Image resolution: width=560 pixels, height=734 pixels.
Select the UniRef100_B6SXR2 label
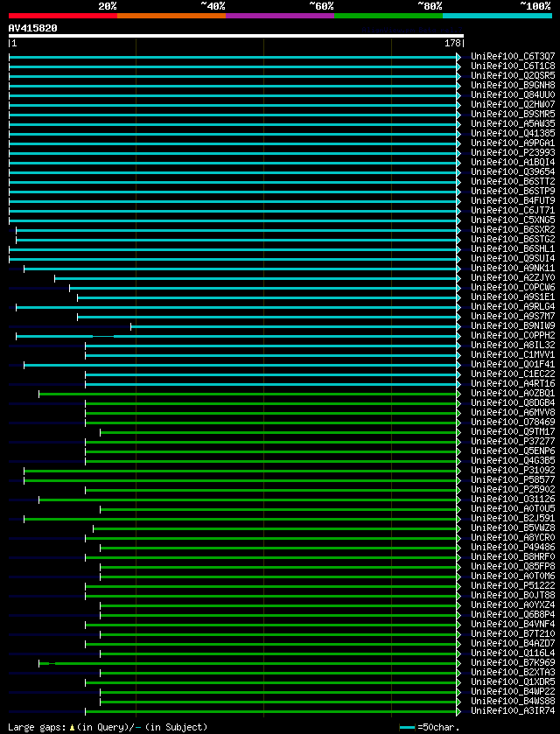point(513,229)
